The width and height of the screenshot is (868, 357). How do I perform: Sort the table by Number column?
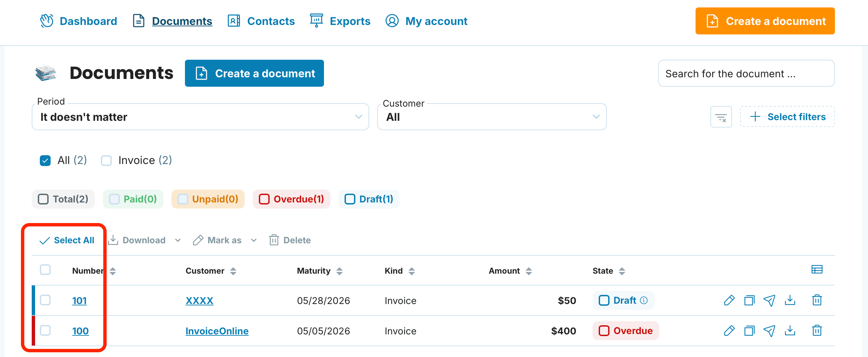(x=113, y=271)
